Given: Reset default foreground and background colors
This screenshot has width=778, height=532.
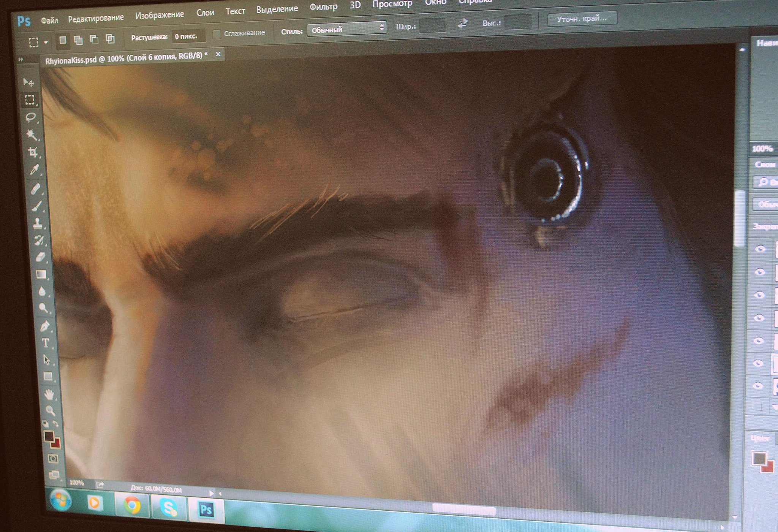Looking at the screenshot, I should (x=45, y=423).
